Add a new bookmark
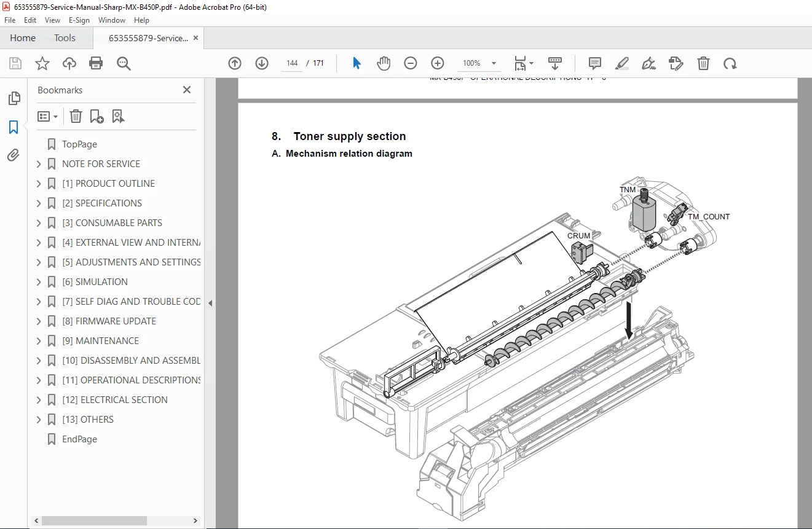Screen dimensions: 812x529 (97, 116)
